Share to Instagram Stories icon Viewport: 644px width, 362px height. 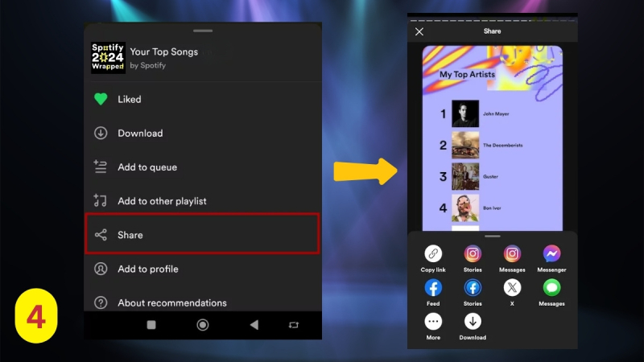coord(473,253)
